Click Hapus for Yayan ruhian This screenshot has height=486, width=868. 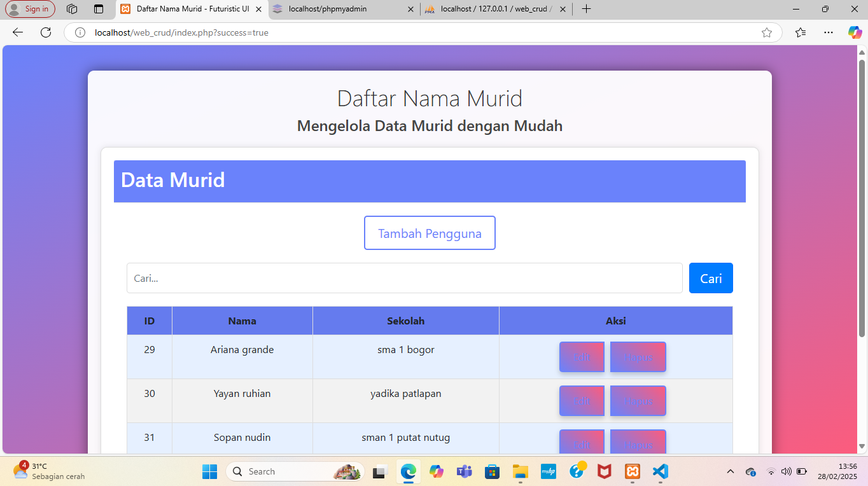pyautogui.click(x=638, y=401)
